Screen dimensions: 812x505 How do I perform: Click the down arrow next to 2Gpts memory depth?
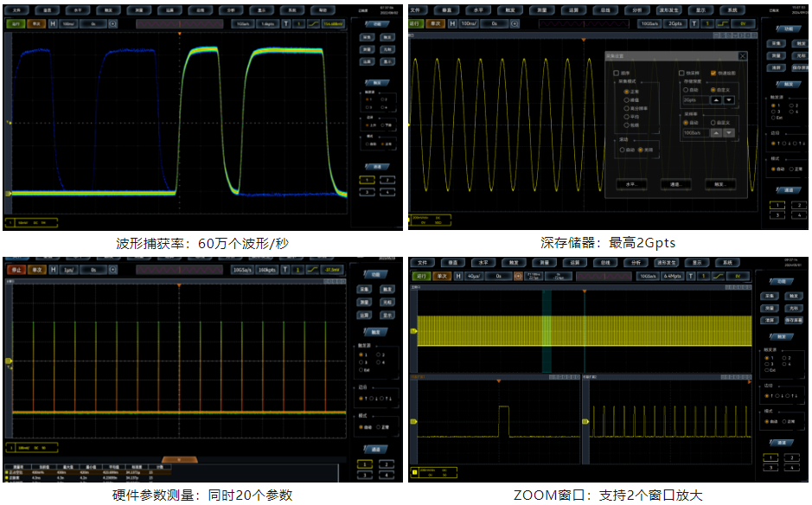pos(729,99)
